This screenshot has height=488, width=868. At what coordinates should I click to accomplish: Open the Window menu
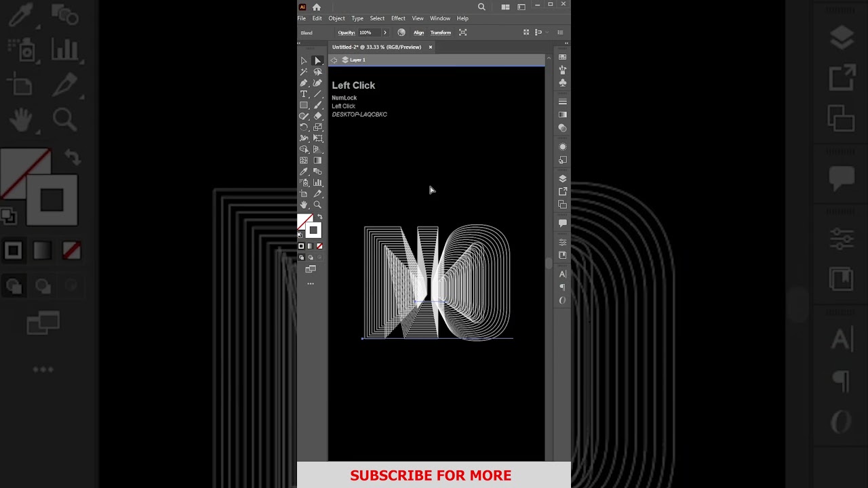[440, 18]
